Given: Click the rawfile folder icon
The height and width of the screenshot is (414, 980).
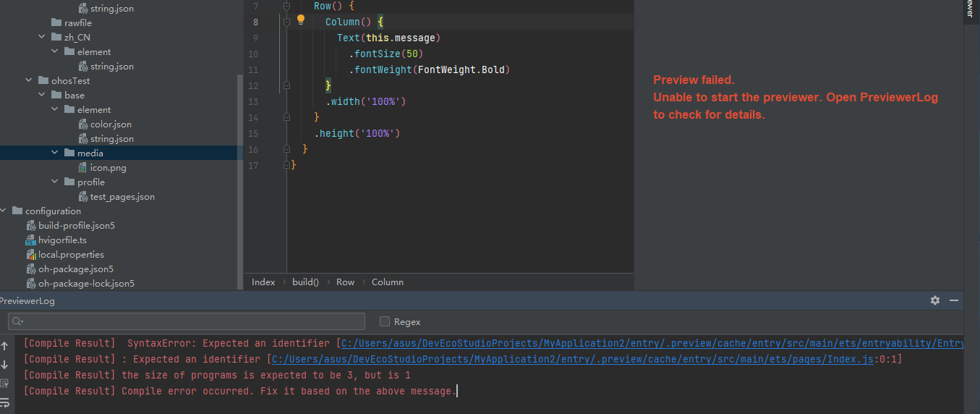Looking at the screenshot, I should point(57,22).
